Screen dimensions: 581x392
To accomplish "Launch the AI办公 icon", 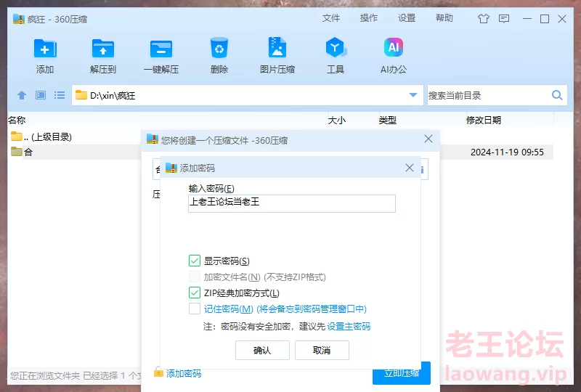I will click(x=394, y=49).
